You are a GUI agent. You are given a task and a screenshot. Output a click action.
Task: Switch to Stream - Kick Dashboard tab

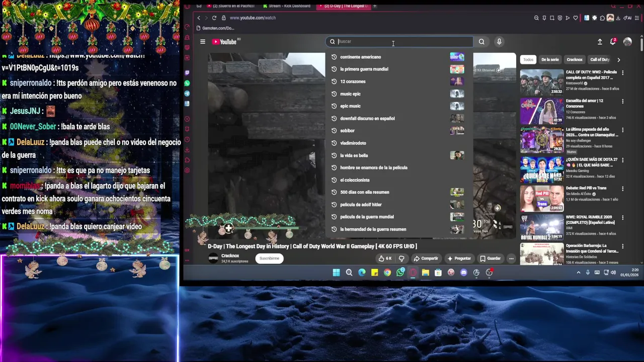(x=287, y=6)
